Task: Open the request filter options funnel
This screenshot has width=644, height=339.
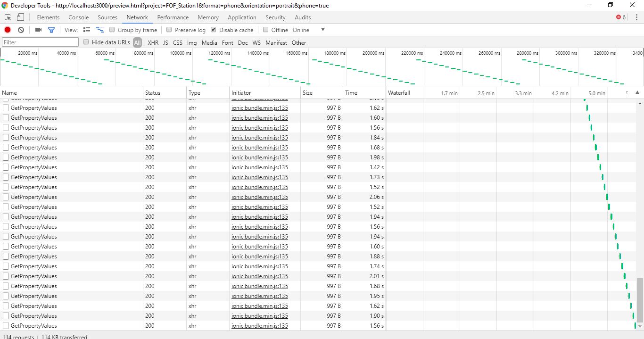Action: [51, 29]
